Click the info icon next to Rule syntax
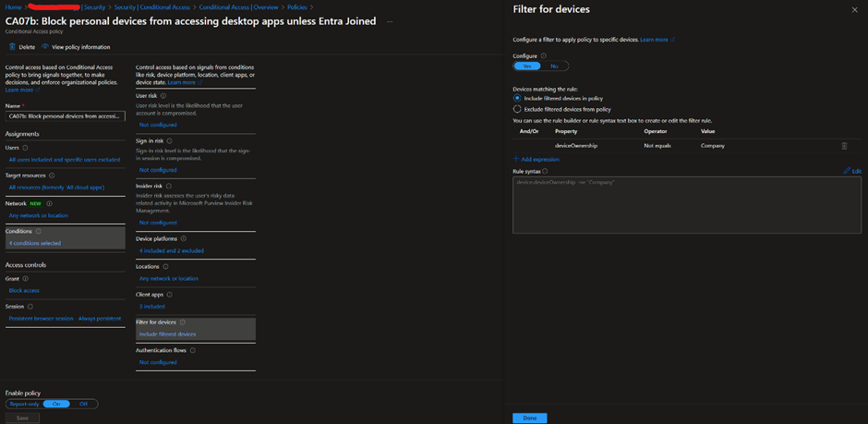This screenshot has width=868, height=424. pyautogui.click(x=545, y=172)
